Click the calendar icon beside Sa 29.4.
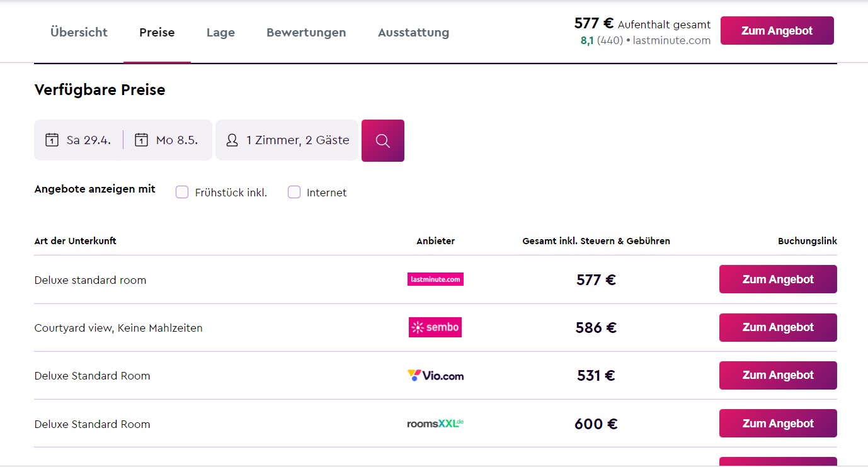This screenshot has width=868, height=467. 52,140
